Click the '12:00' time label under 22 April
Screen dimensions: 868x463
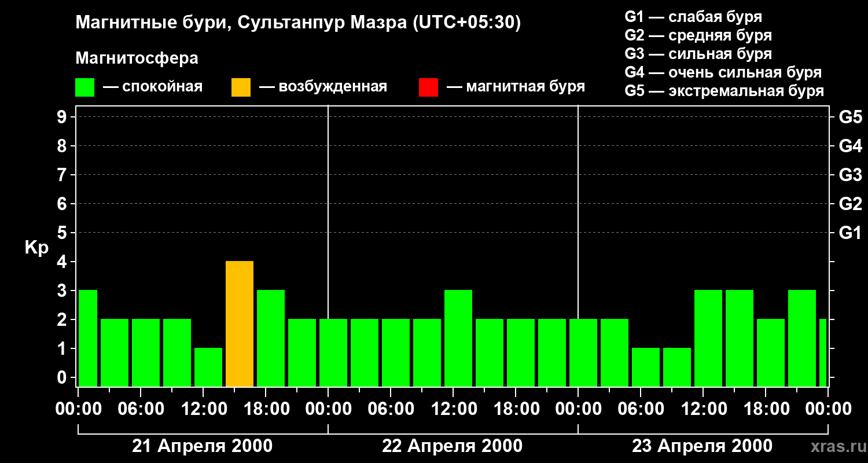click(x=453, y=409)
